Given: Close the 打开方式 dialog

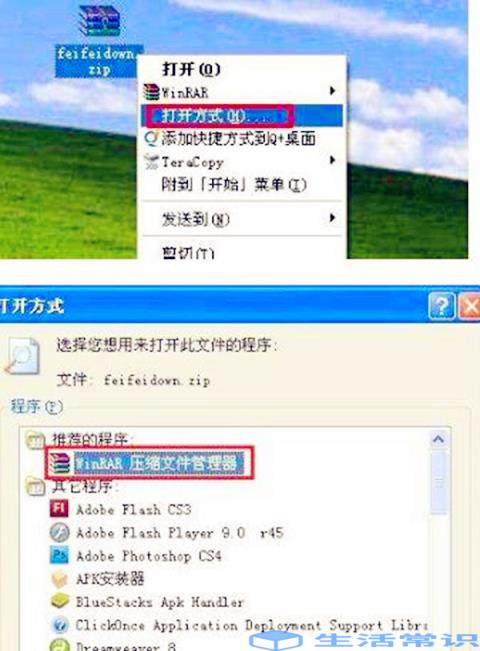Looking at the screenshot, I should coord(470,306).
